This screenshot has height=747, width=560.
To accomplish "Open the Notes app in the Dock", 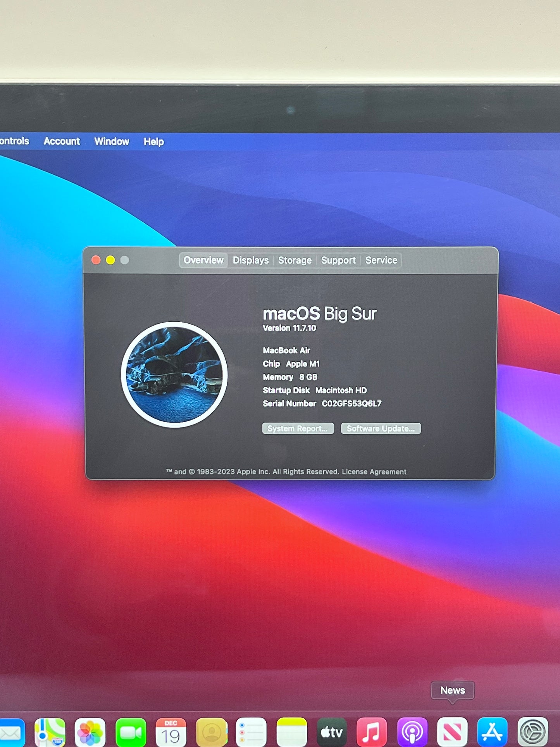I will pyautogui.click(x=292, y=732).
